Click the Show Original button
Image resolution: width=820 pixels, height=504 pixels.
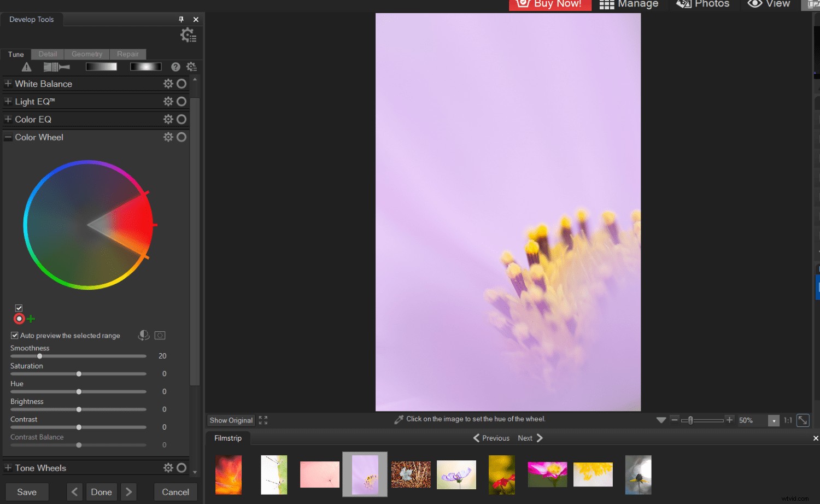(x=231, y=420)
